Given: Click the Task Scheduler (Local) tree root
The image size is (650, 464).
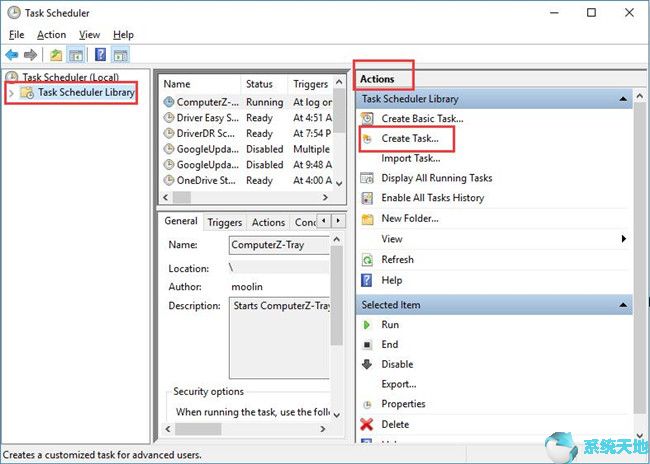Looking at the screenshot, I should pyautogui.click(x=70, y=77).
